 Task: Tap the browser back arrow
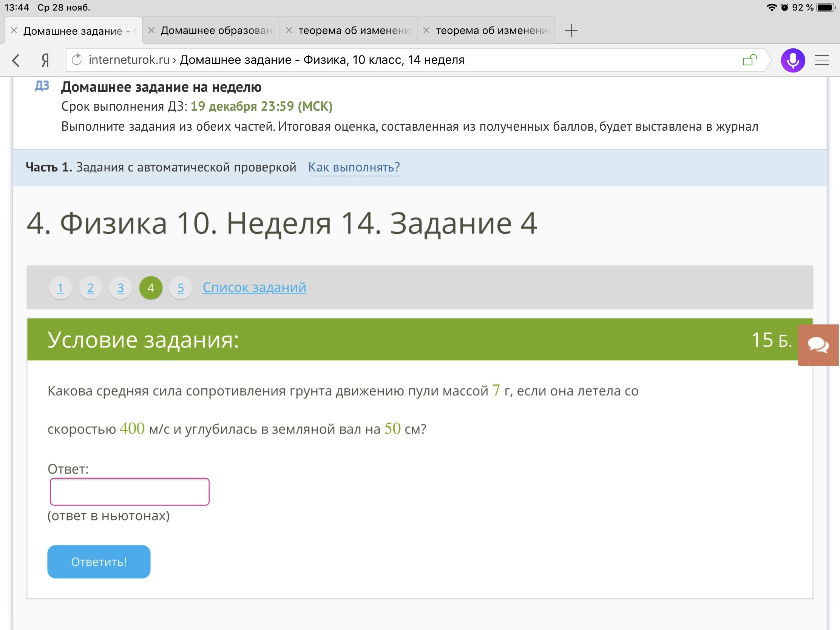tap(16, 60)
